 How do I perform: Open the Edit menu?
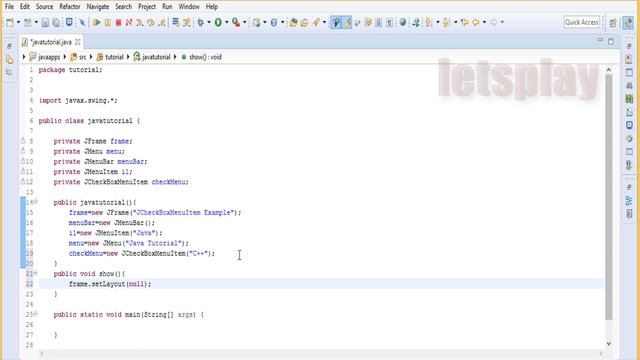[x=24, y=7]
